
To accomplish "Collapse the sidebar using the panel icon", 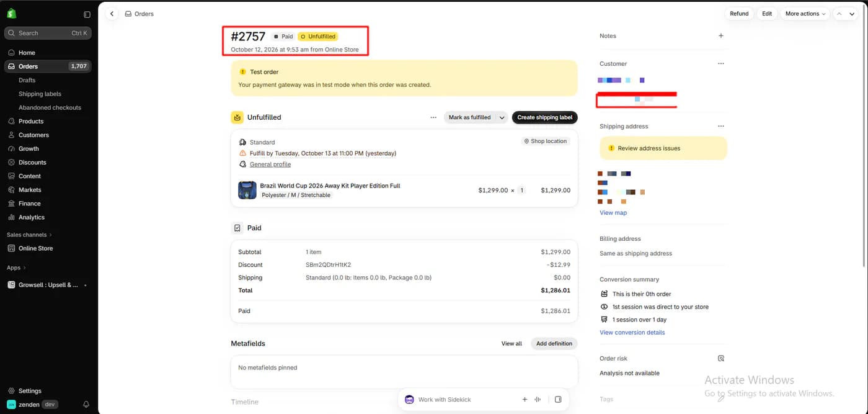I will (87, 14).
